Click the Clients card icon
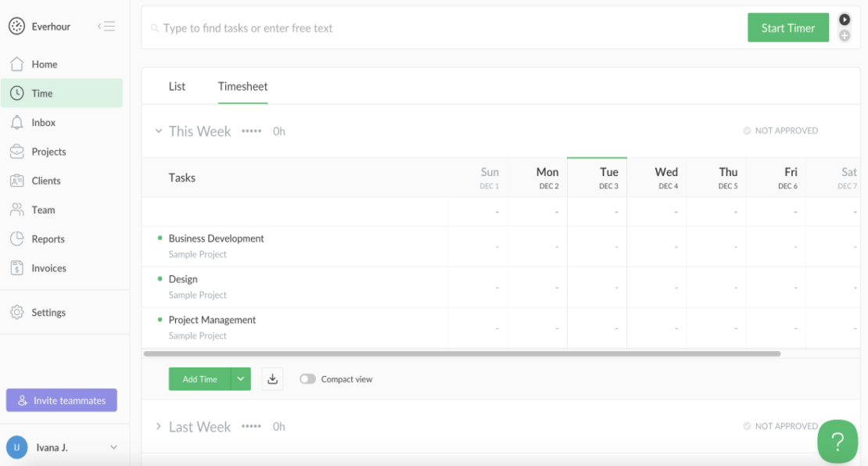Image resolution: width=868 pixels, height=466 pixels. (16, 181)
